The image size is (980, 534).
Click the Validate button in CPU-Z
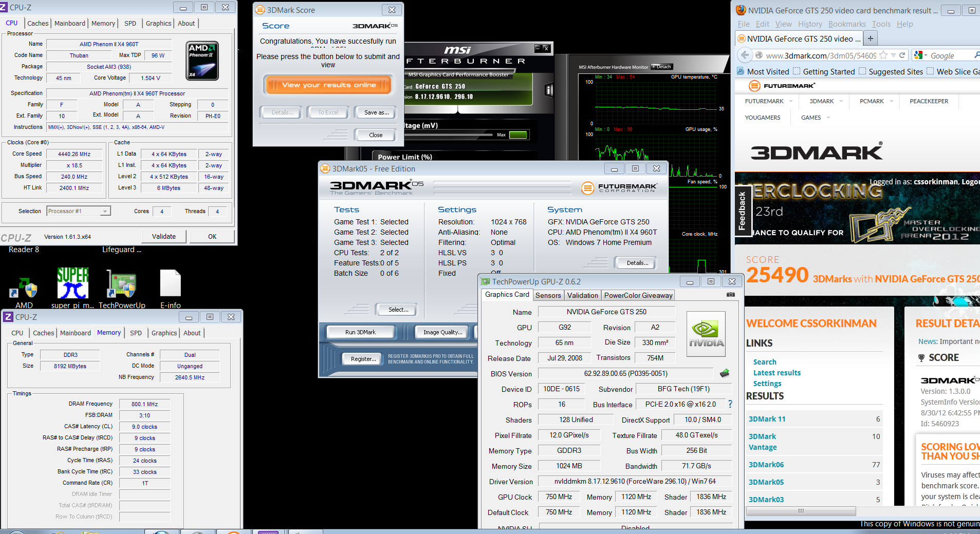coord(164,236)
